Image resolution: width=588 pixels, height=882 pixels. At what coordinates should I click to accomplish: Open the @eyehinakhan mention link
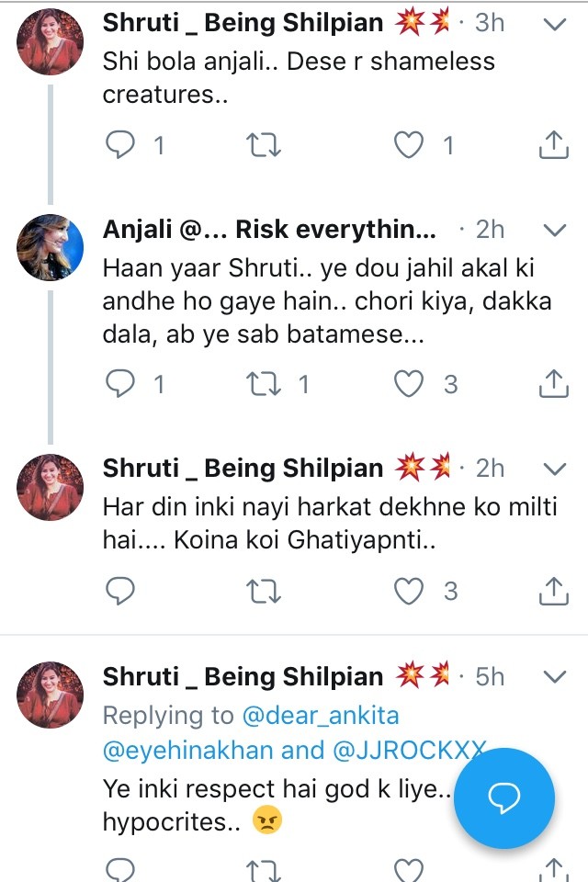click(188, 750)
